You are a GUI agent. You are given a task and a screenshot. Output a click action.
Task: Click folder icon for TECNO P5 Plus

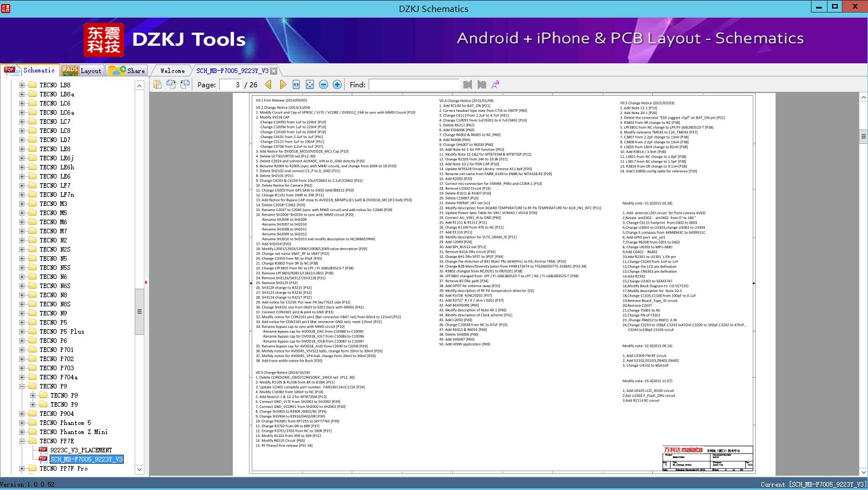tap(33, 331)
